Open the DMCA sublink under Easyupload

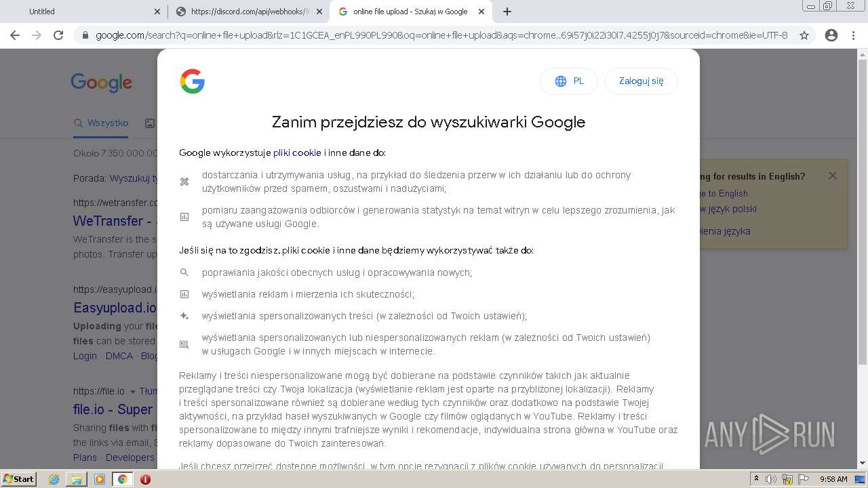point(119,356)
